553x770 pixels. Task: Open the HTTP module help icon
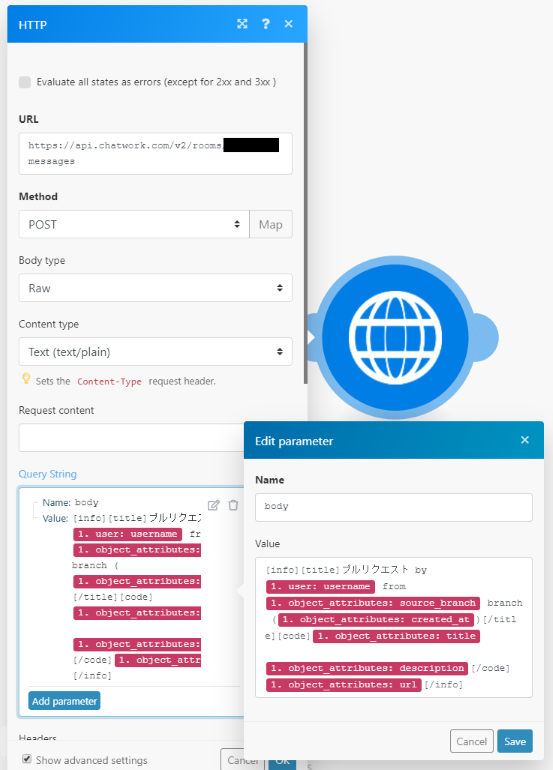click(266, 24)
